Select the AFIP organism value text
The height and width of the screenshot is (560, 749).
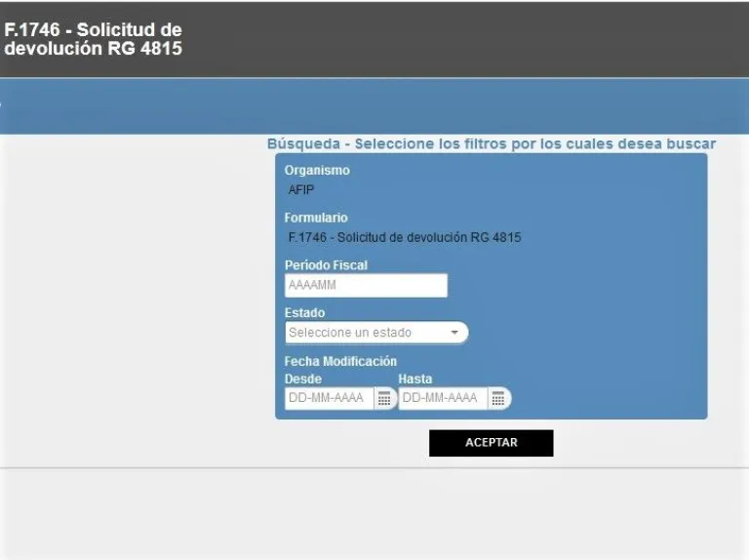pos(301,190)
